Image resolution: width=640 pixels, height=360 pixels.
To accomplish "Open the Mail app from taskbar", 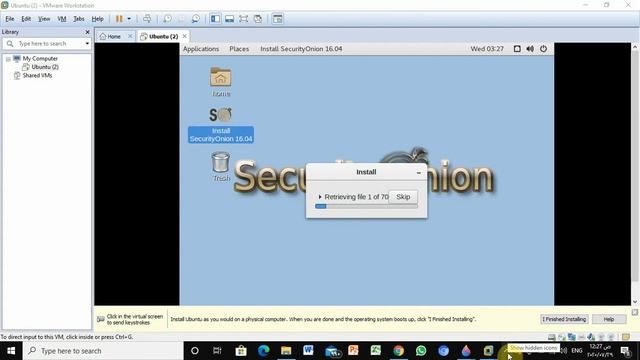I will coord(333,351).
